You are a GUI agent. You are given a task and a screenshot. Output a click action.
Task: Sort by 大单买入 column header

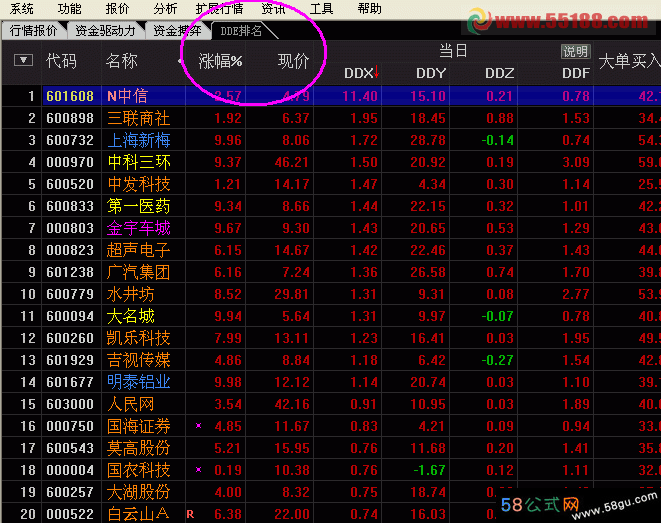point(629,62)
